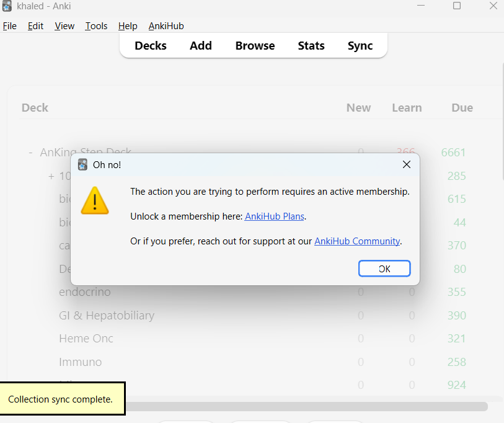The image size is (504, 423).
Task: Click the yellow warning triangle icon
Action: (95, 201)
